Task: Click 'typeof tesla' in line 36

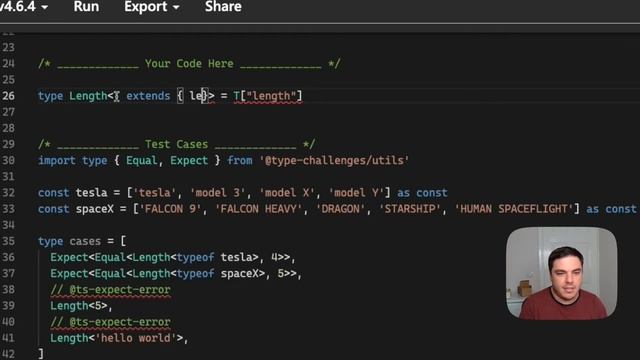Action: (x=215, y=257)
